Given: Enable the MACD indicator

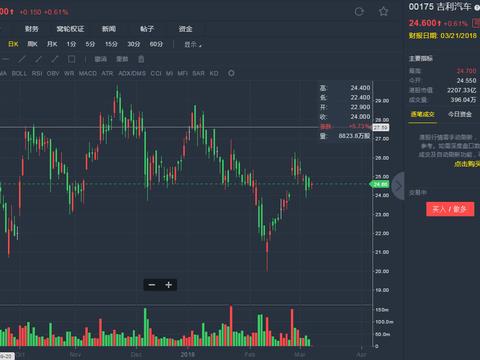Looking at the screenshot, I should click(x=88, y=73).
